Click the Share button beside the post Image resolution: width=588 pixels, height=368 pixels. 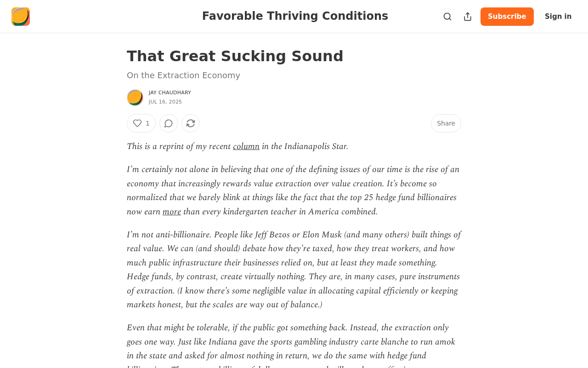pos(446,123)
